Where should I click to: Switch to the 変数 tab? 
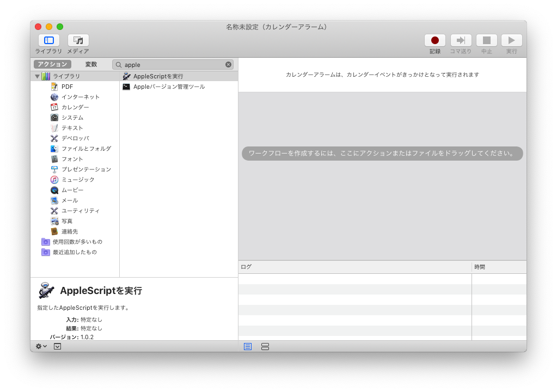click(91, 64)
